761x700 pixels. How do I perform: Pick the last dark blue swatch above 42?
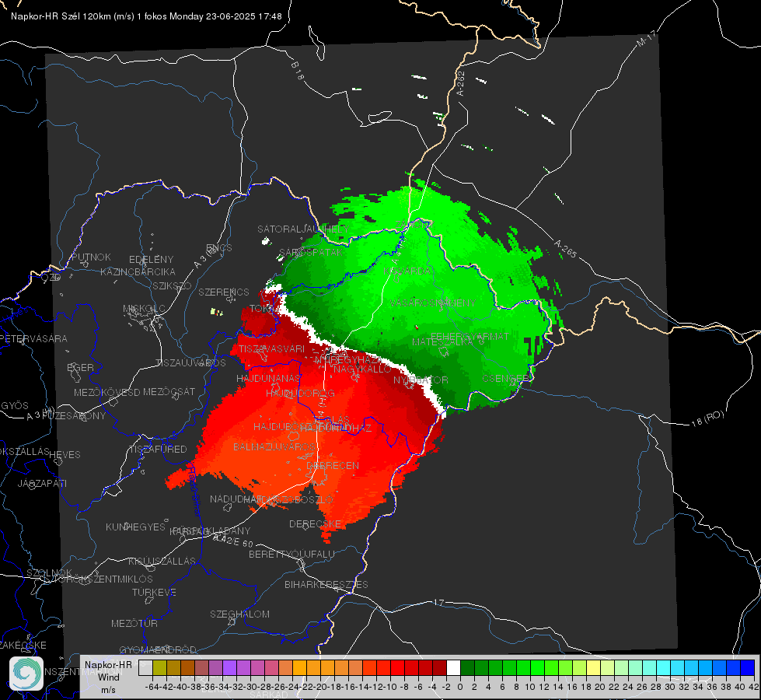click(748, 668)
